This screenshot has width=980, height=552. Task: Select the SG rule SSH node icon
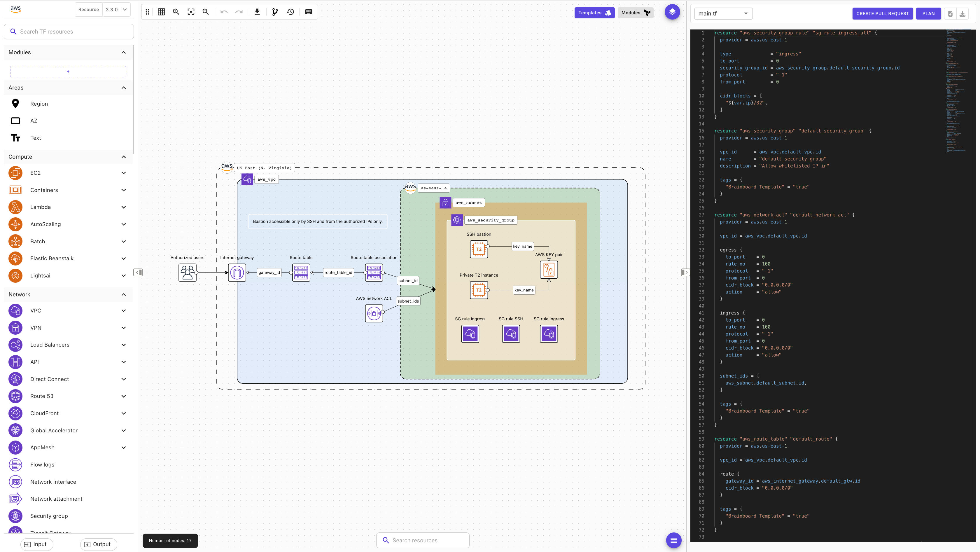(511, 334)
